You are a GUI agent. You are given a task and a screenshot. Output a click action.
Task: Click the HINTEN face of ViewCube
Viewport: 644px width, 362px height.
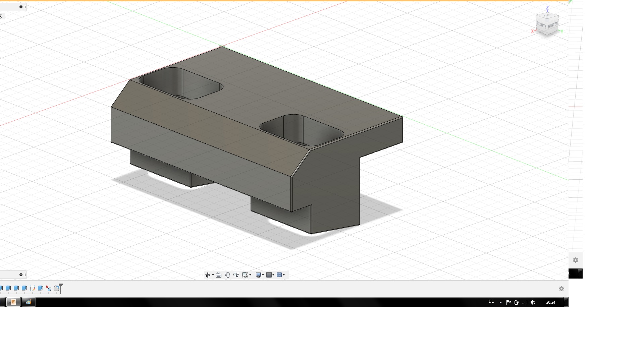553,25
